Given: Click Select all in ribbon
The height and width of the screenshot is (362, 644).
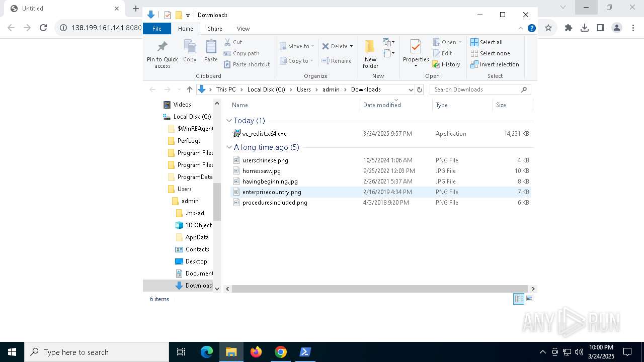Looking at the screenshot, I should [487, 42].
